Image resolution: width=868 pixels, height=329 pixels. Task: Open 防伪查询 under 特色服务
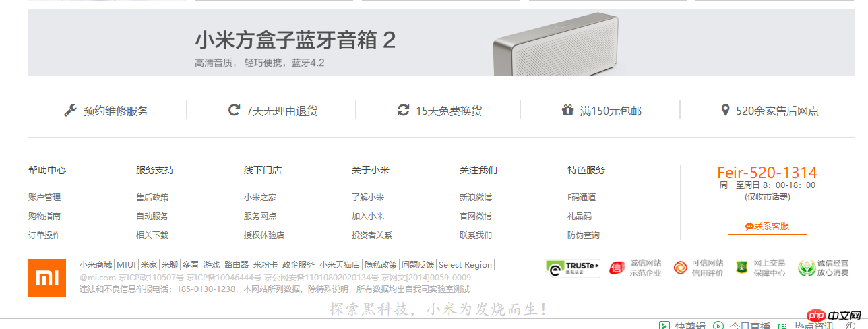[584, 235]
